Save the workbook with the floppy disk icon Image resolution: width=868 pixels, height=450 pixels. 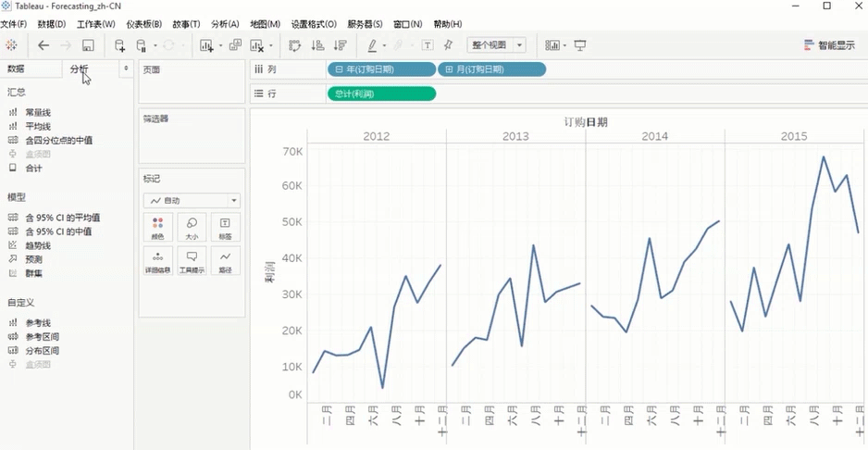(x=88, y=45)
